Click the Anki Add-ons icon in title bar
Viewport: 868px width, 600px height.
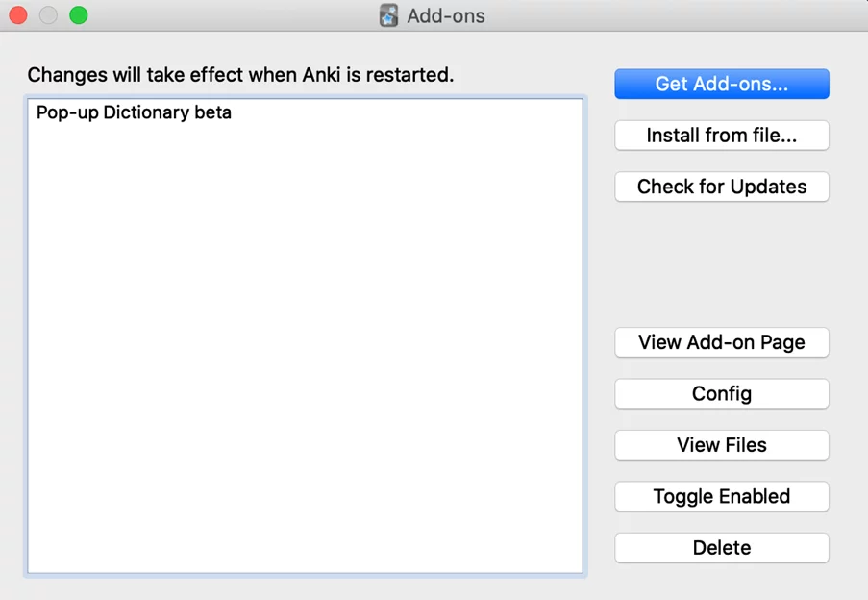388,15
